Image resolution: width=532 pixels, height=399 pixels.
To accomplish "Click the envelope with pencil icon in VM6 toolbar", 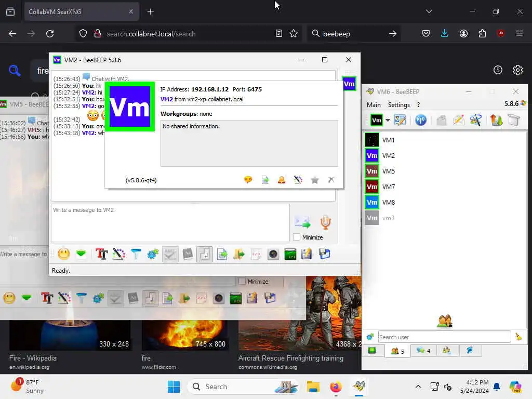I will click(x=458, y=120).
